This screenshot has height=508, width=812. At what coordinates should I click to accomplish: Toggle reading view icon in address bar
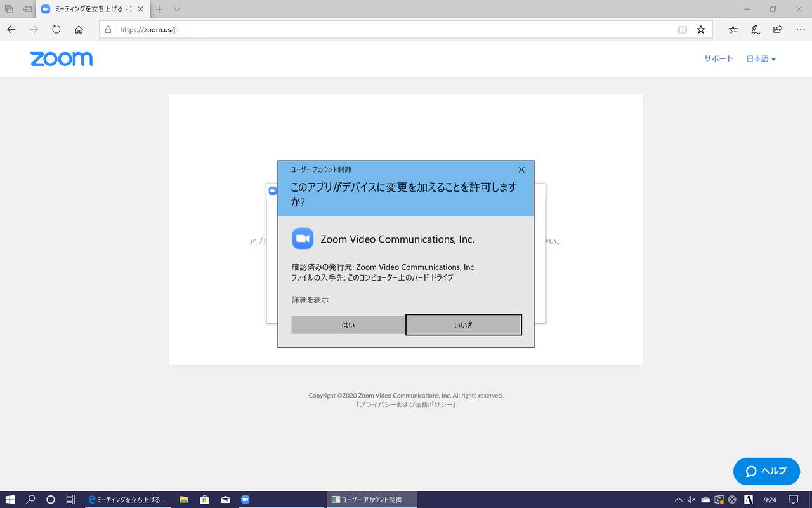tap(683, 29)
